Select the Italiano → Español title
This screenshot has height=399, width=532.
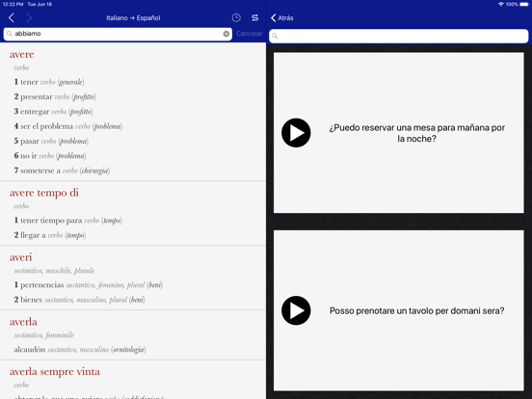(133, 18)
